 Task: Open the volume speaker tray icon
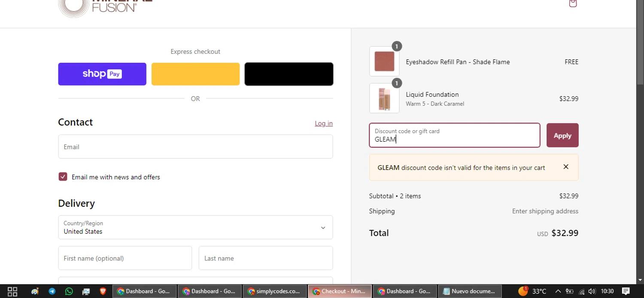click(592, 291)
